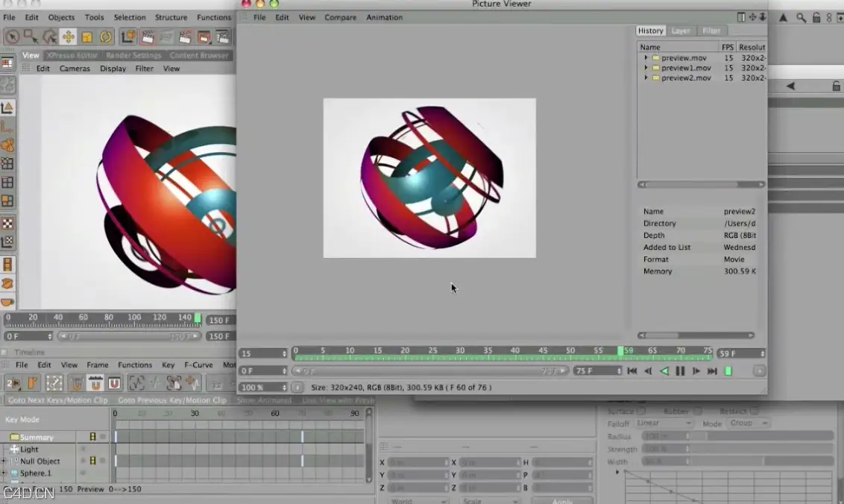Click the red magnet icon in Timeline
The width and height of the screenshot is (844, 504).
coord(114,383)
